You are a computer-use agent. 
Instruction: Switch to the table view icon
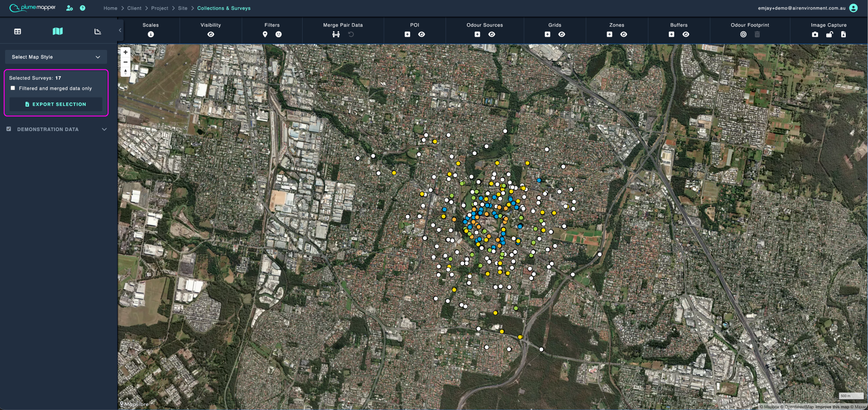(x=18, y=31)
